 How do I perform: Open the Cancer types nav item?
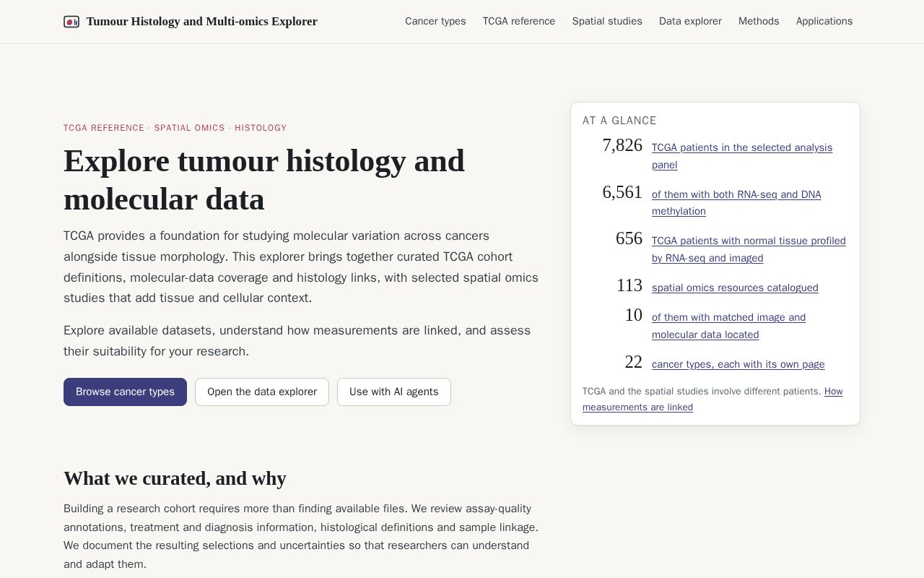point(435,22)
